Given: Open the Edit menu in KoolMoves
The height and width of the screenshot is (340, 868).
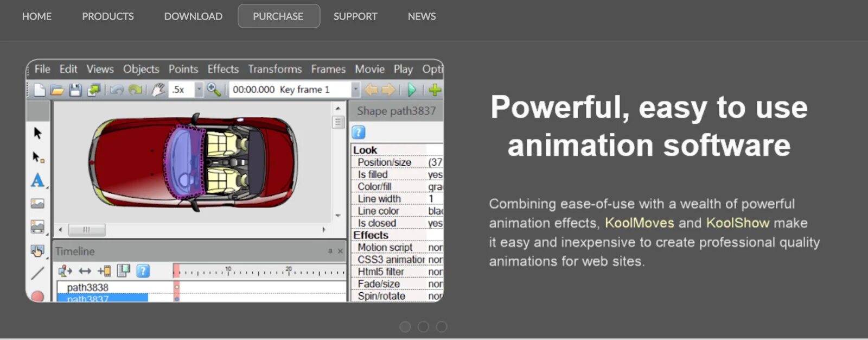Looking at the screenshot, I should (x=68, y=69).
